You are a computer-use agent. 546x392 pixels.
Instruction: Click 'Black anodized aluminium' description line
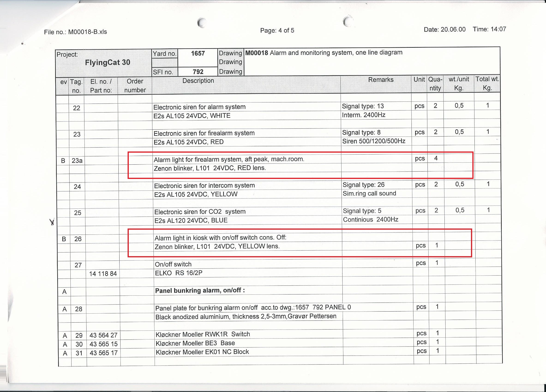[246, 317]
